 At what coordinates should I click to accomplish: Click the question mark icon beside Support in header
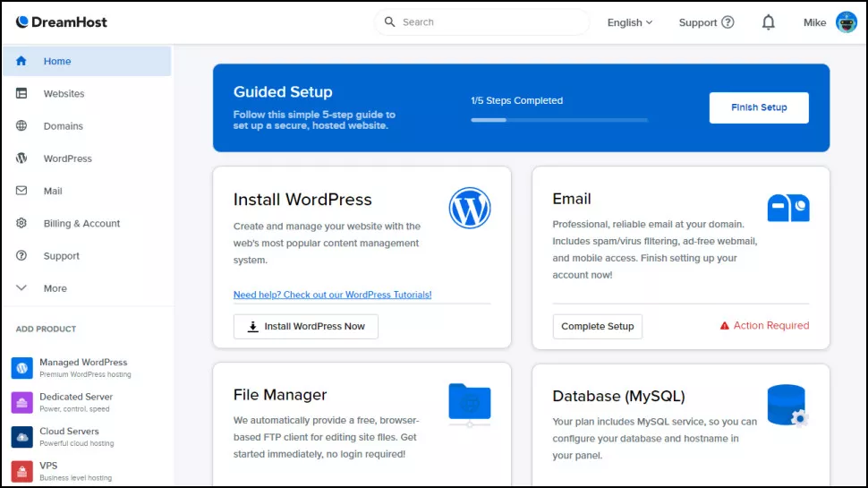728,22
